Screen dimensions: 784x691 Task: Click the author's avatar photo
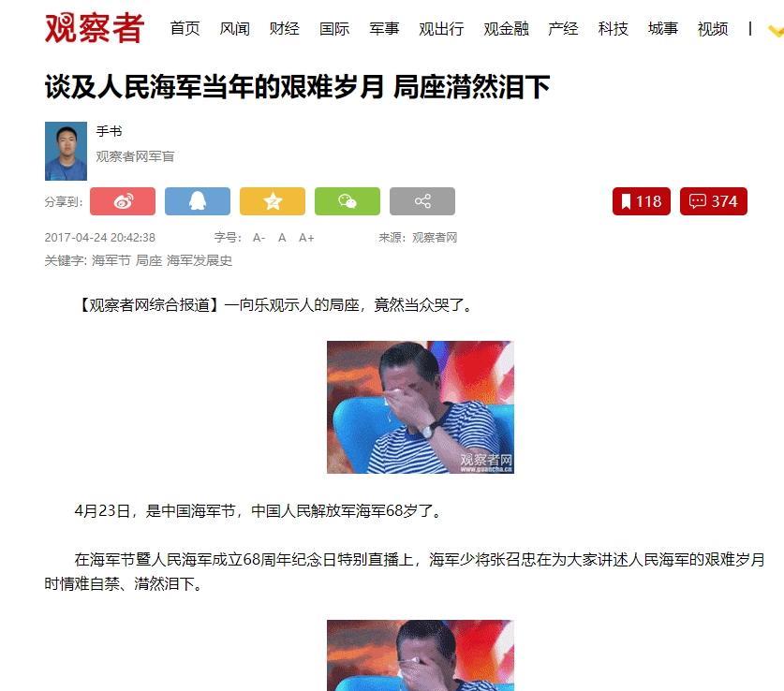pyautogui.click(x=66, y=151)
